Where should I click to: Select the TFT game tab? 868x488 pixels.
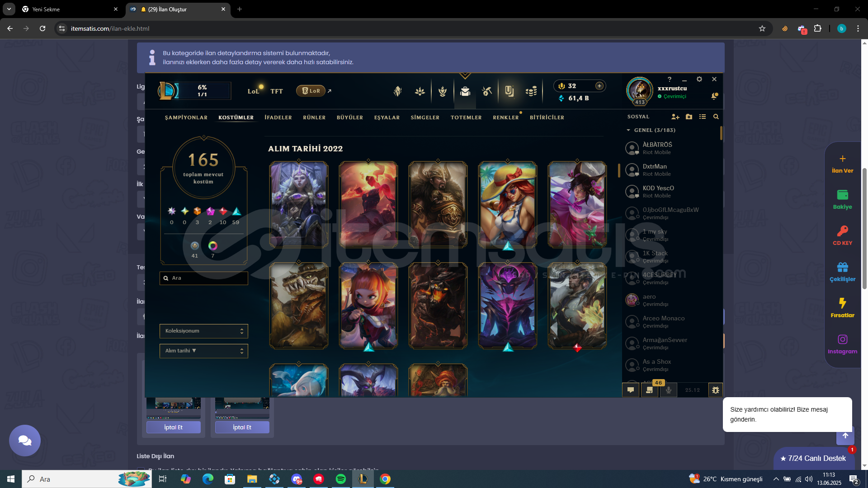(x=277, y=91)
